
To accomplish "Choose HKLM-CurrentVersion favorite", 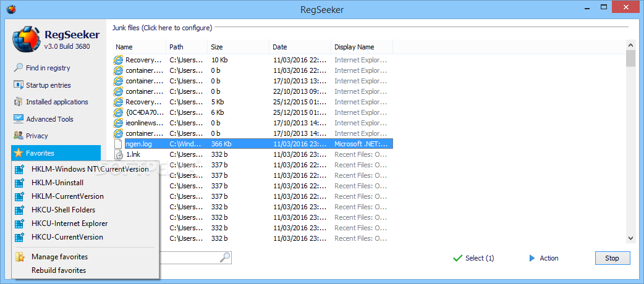I will click(85, 196).
